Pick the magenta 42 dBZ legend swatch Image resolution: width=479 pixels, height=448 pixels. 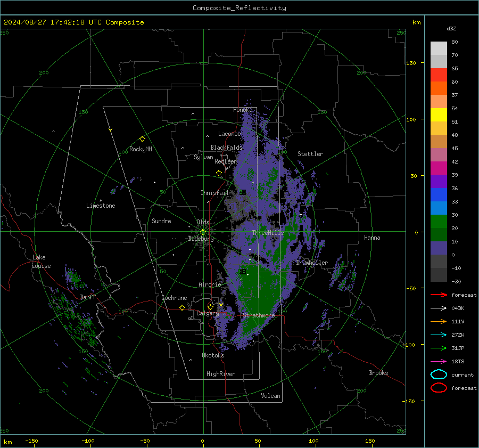coord(439,168)
